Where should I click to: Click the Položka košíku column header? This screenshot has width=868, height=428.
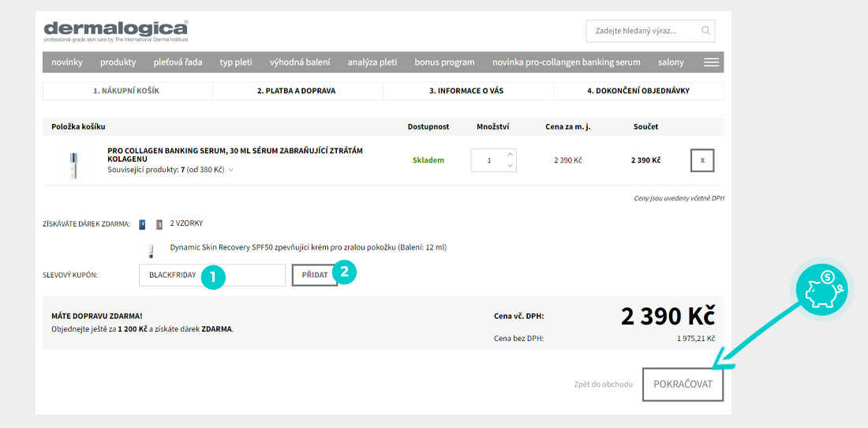(x=78, y=127)
